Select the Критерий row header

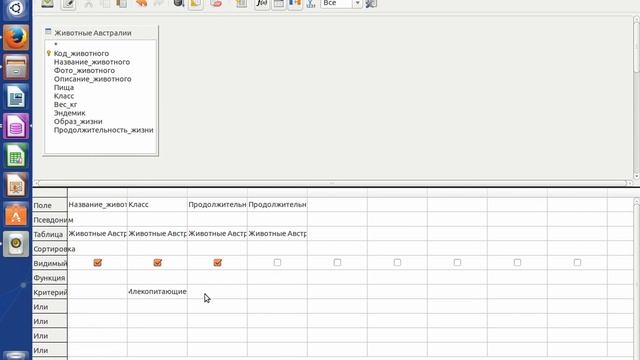click(x=50, y=292)
